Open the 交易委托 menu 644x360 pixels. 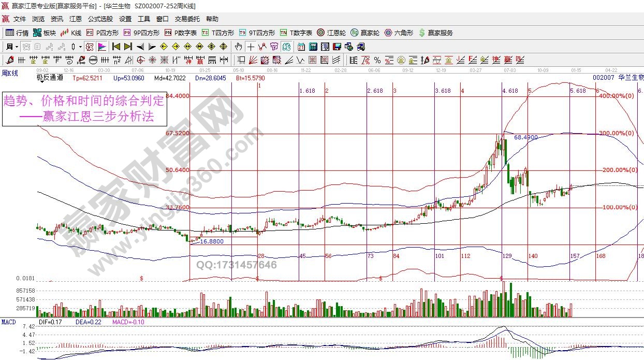(x=187, y=19)
